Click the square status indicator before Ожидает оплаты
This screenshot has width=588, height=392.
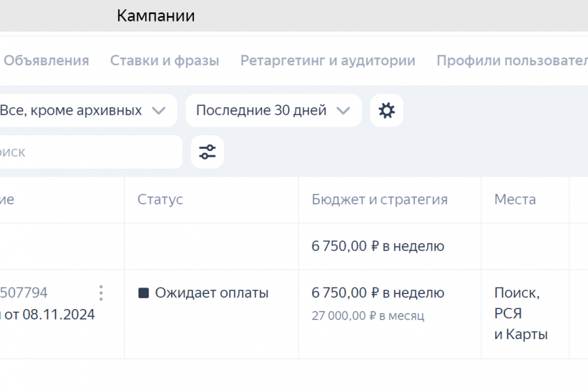[144, 293]
